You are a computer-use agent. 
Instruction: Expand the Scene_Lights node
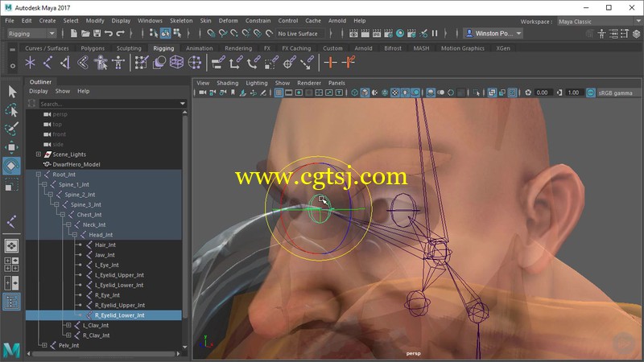tap(38, 154)
